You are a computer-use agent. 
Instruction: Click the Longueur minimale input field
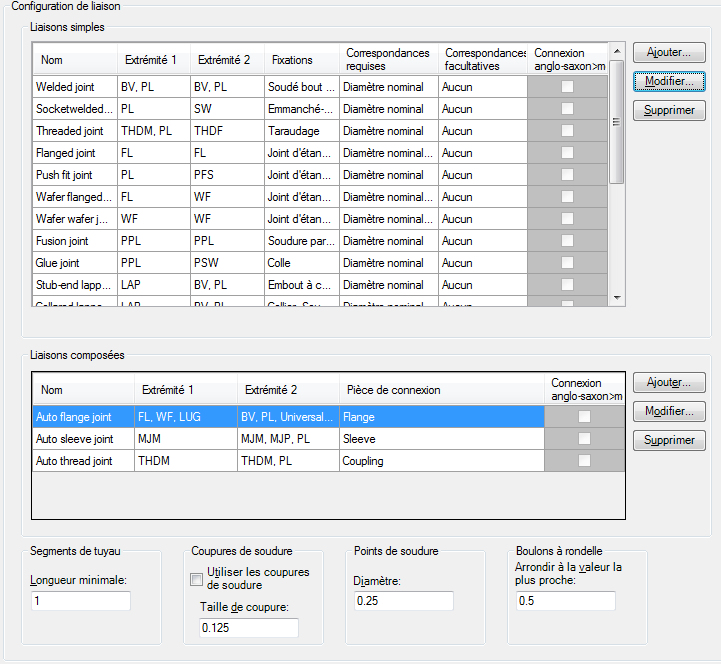(x=81, y=601)
